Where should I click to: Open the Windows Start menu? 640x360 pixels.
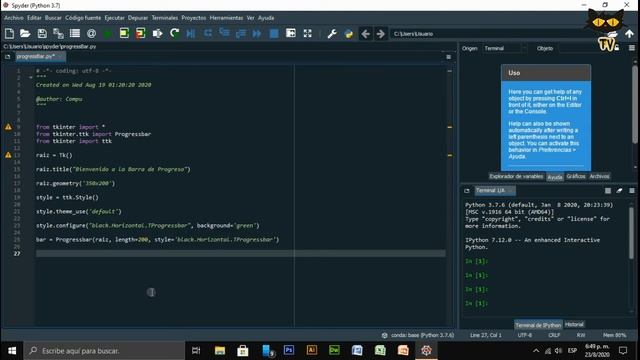[x=12, y=351]
